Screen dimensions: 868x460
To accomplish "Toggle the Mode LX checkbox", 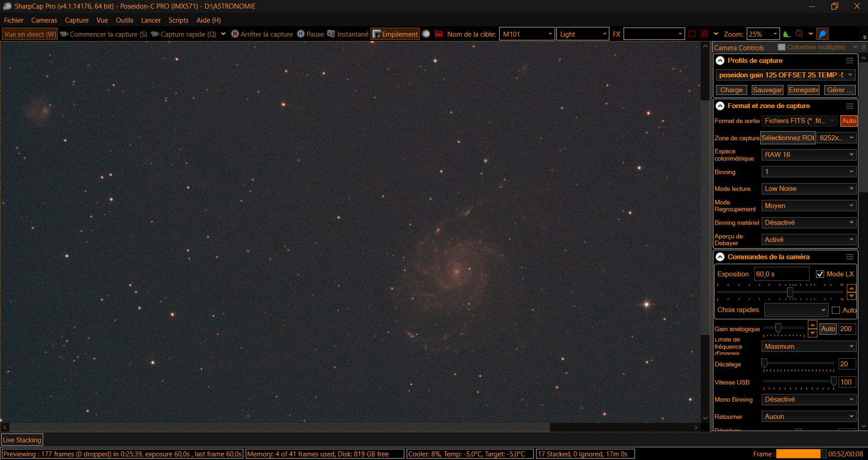I will point(820,274).
